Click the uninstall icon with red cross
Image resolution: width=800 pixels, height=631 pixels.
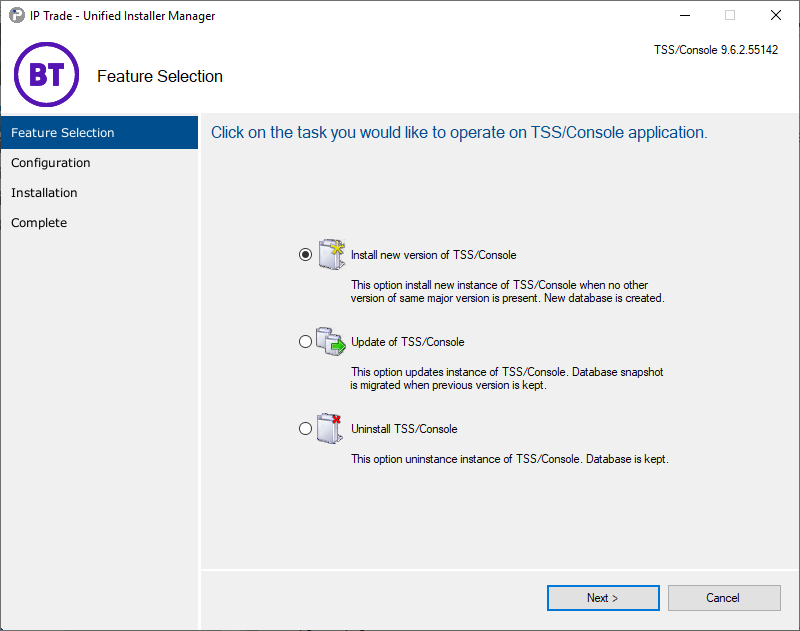click(x=331, y=428)
